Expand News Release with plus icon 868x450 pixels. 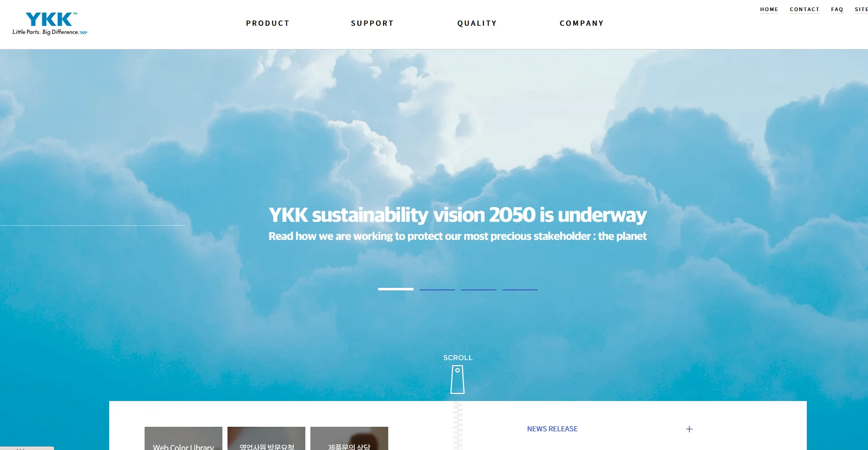pos(689,429)
